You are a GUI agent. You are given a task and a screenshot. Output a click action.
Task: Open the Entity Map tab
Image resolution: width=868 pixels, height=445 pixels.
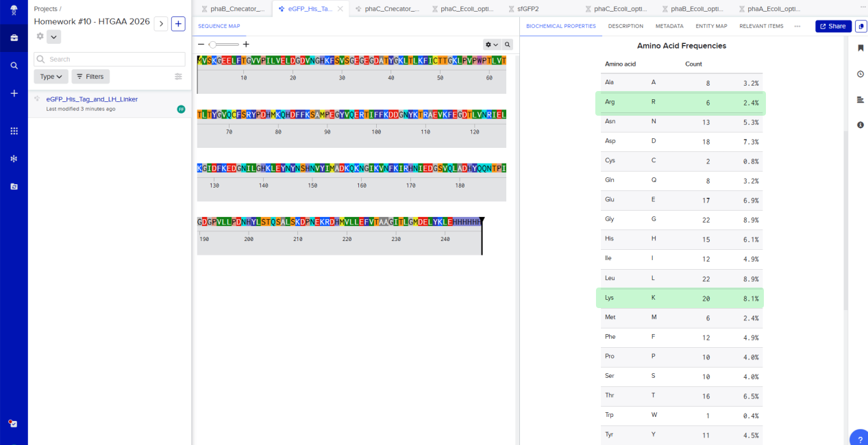pyautogui.click(x=711, y=26)
